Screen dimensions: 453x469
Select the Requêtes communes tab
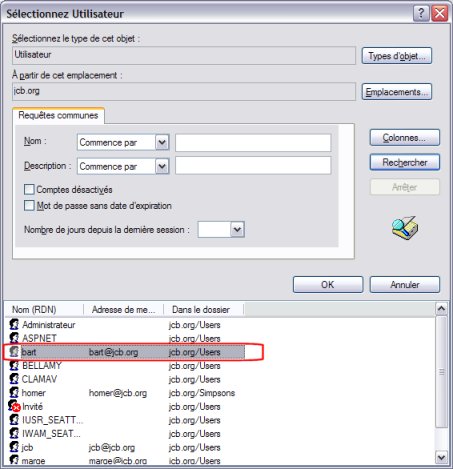pyautogui.click(x=58, y=115)
